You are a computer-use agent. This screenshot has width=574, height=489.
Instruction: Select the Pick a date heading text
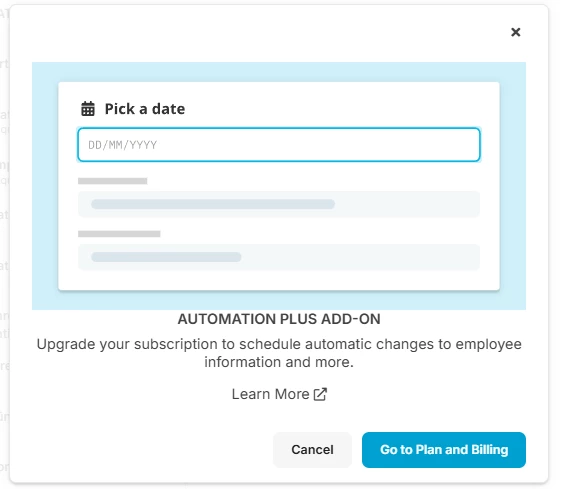click(145, 109)
